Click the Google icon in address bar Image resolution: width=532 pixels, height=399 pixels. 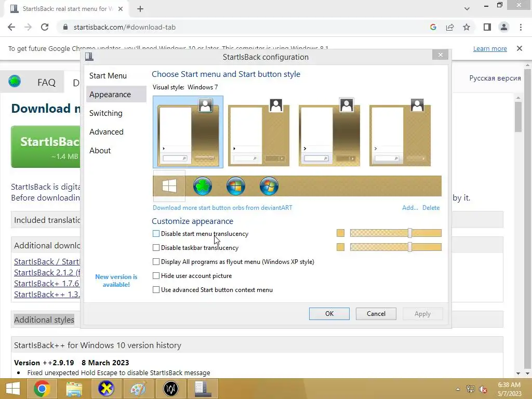pos(433,27)
